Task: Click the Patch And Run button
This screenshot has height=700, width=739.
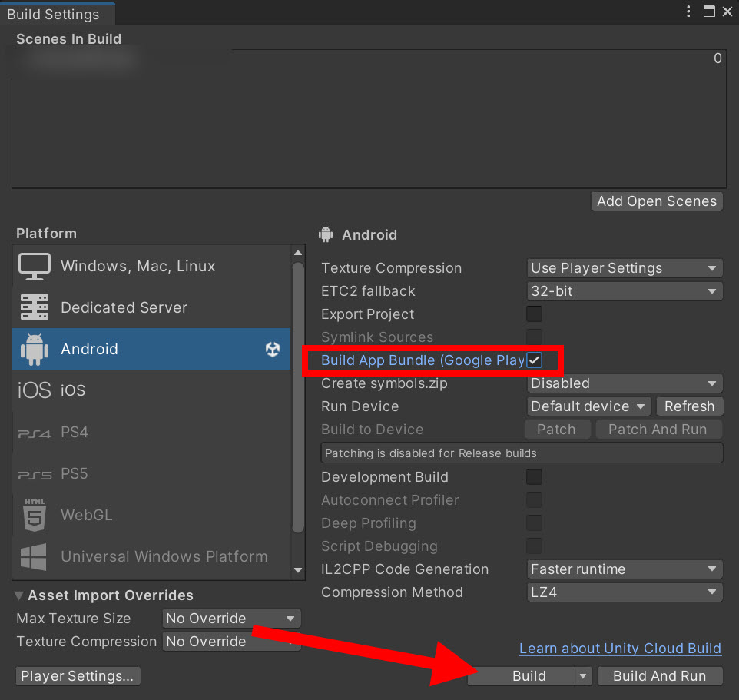Action: pyautogui.click(x=658, y=430)
